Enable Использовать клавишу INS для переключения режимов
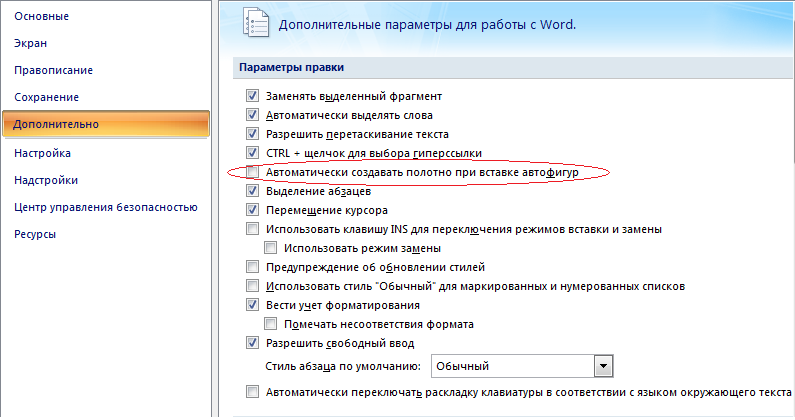 (252, 228)
